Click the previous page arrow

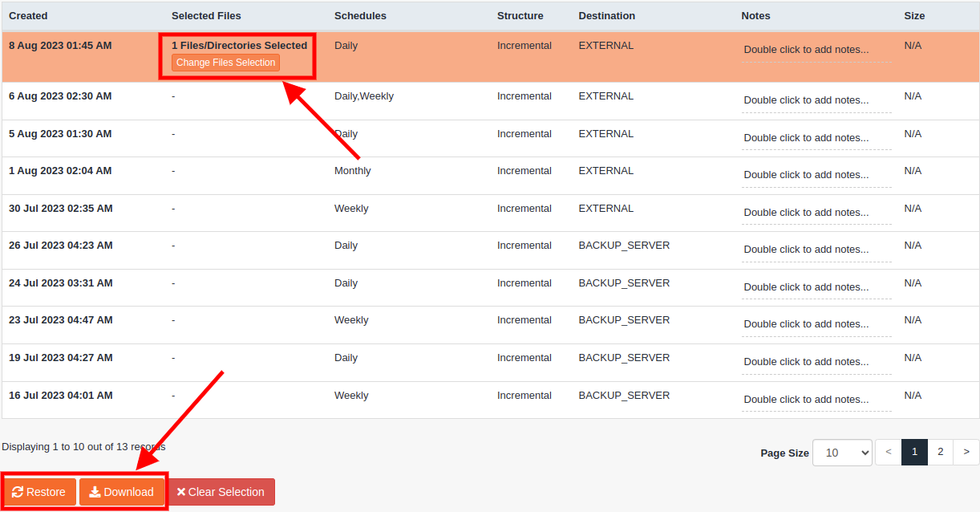click(x=888, y=452)
